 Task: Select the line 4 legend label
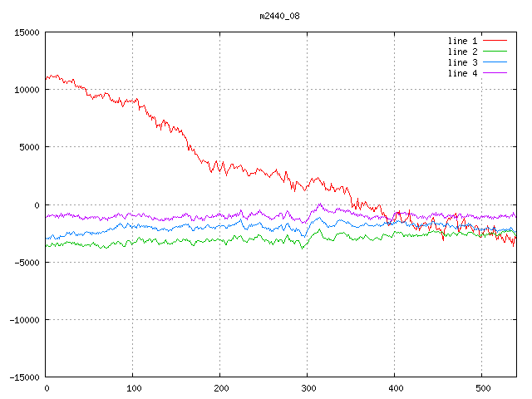point(463,73)
